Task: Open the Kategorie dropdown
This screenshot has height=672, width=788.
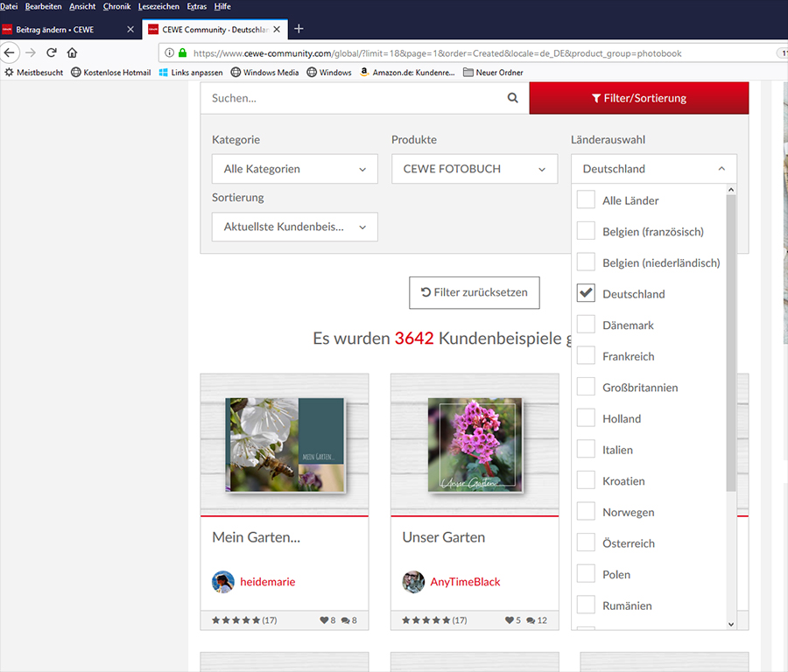Action: [x=294, y=169]
